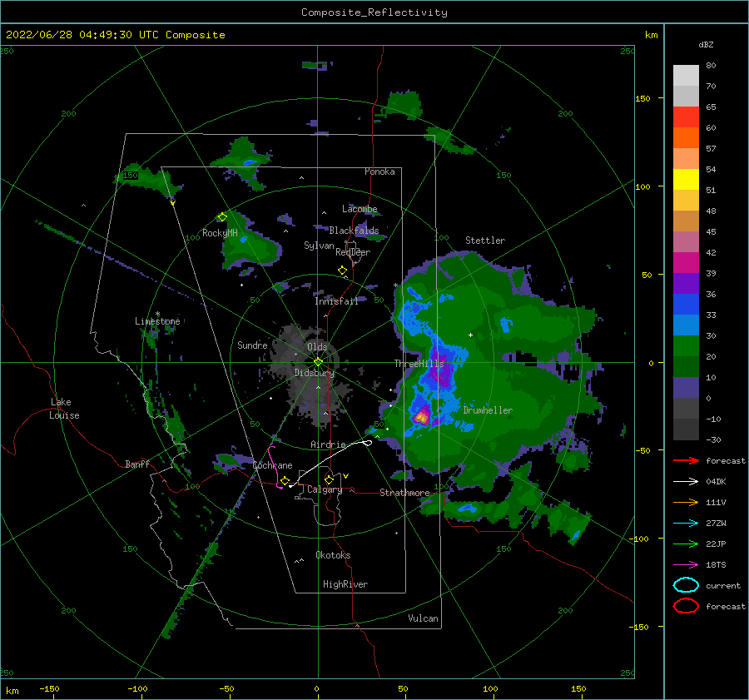Click the RockyMH label

tap(220, 233)
